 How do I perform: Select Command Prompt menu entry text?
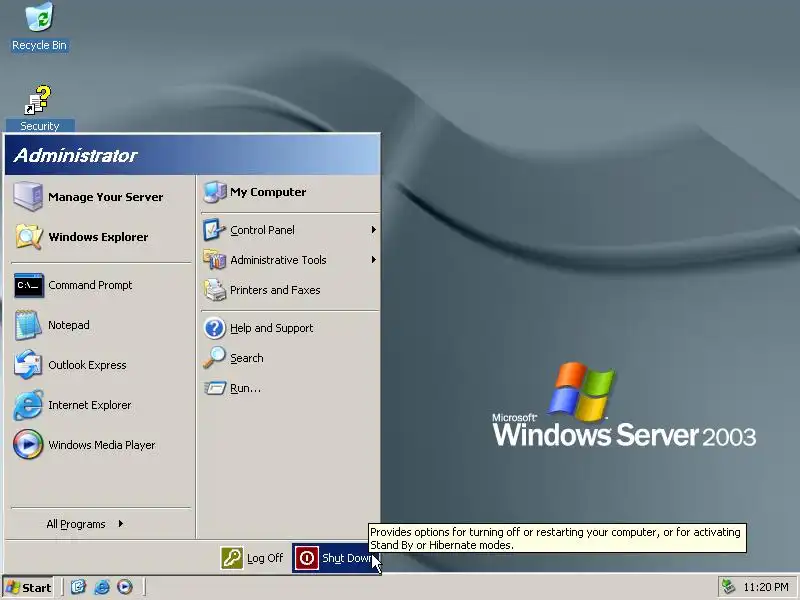pyautogui.click(x=90, y=285)
